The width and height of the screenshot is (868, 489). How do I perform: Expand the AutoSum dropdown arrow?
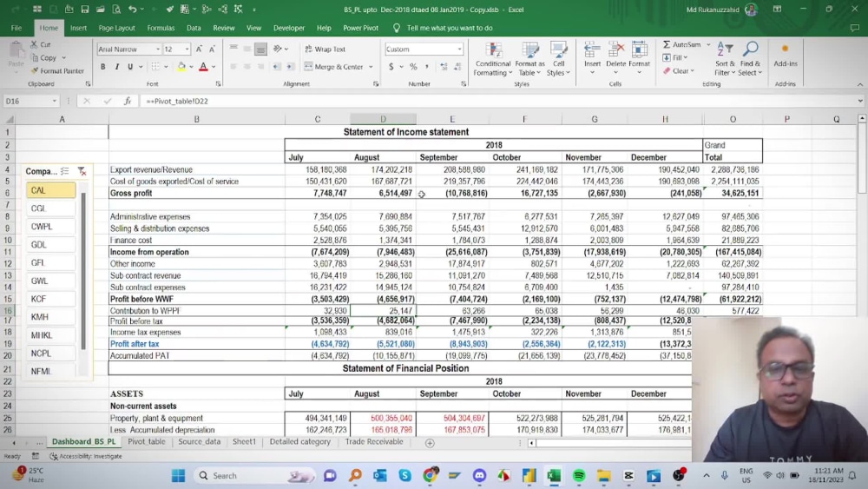708,44
